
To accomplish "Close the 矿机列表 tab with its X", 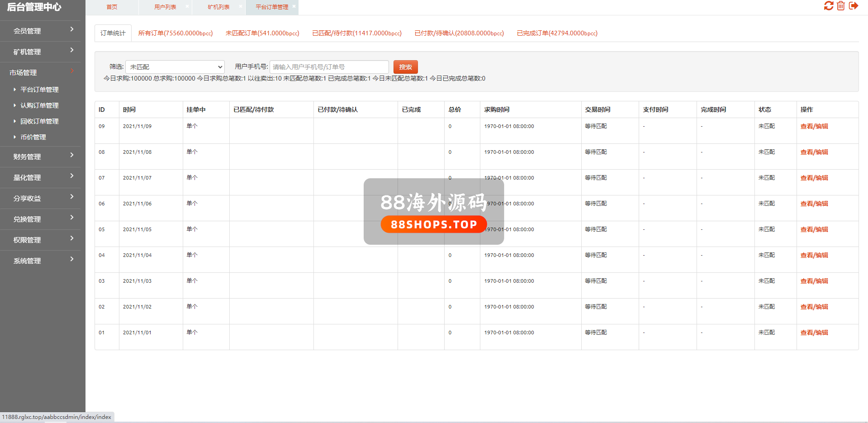I will click(241, 6).
